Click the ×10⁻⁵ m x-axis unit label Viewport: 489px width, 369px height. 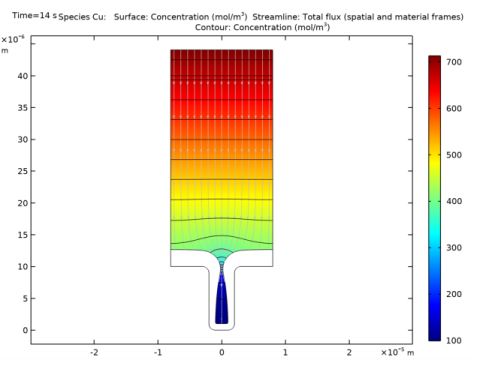tap(397, 352)
